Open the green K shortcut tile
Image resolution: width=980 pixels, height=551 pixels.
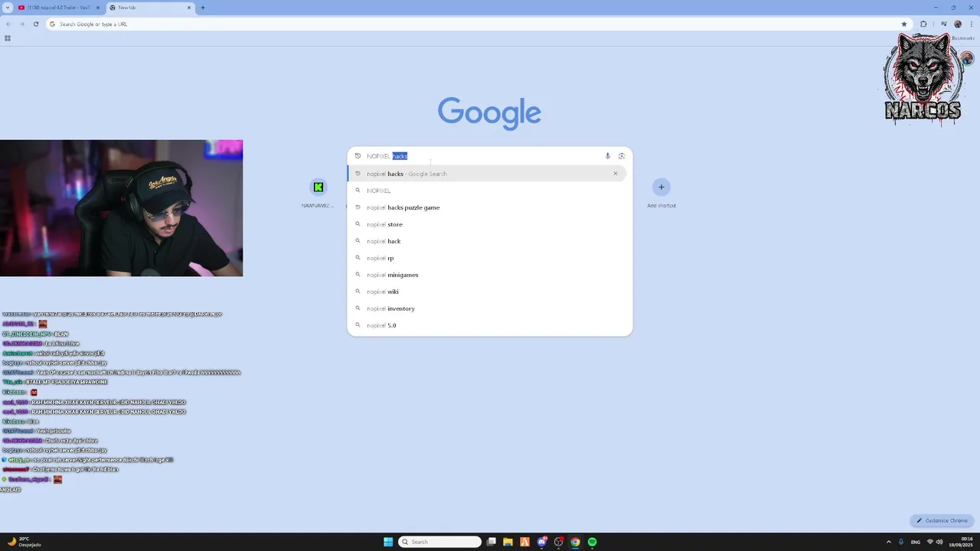(318, 187)
